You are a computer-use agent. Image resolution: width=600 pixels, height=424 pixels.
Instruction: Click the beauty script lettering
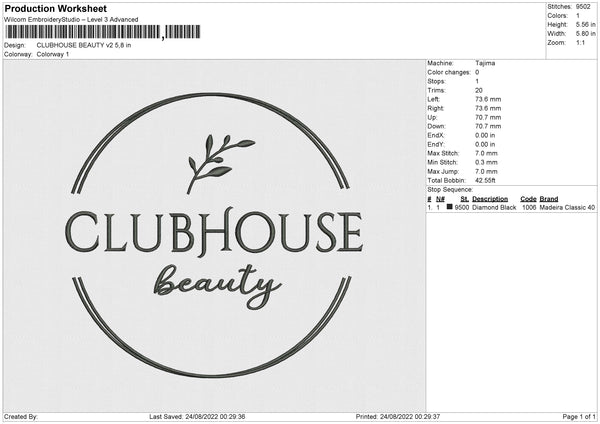coord(218,285)
